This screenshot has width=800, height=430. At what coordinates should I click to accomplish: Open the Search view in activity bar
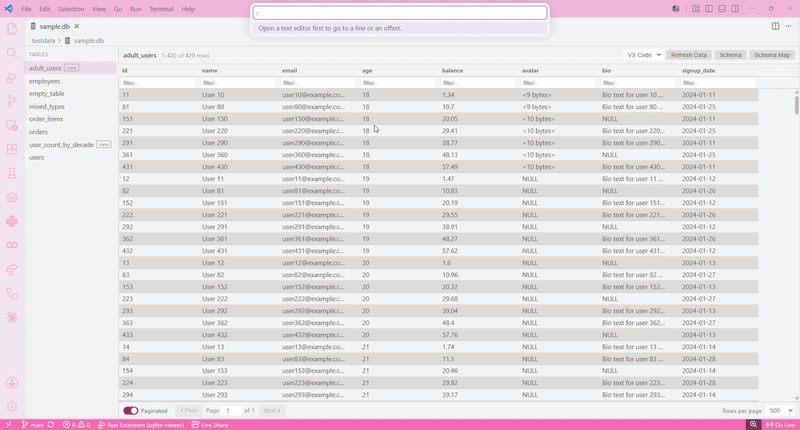pos(12,53)
